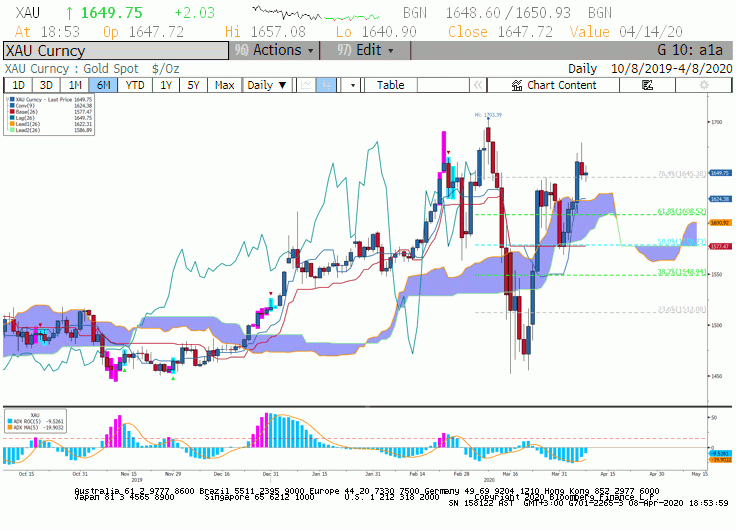Click the orange 1600.92 axis price tag

point(721,223)
